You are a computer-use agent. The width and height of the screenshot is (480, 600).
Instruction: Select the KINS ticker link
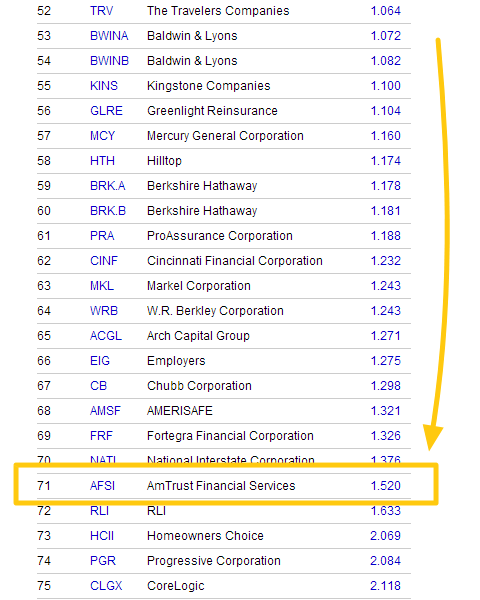click(x=104, y=86)
